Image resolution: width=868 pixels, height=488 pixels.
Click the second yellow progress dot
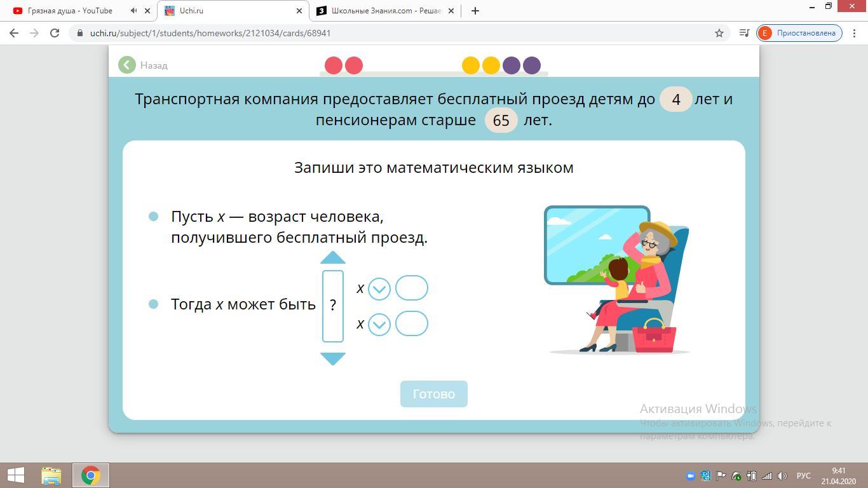[x=491, y=65]
